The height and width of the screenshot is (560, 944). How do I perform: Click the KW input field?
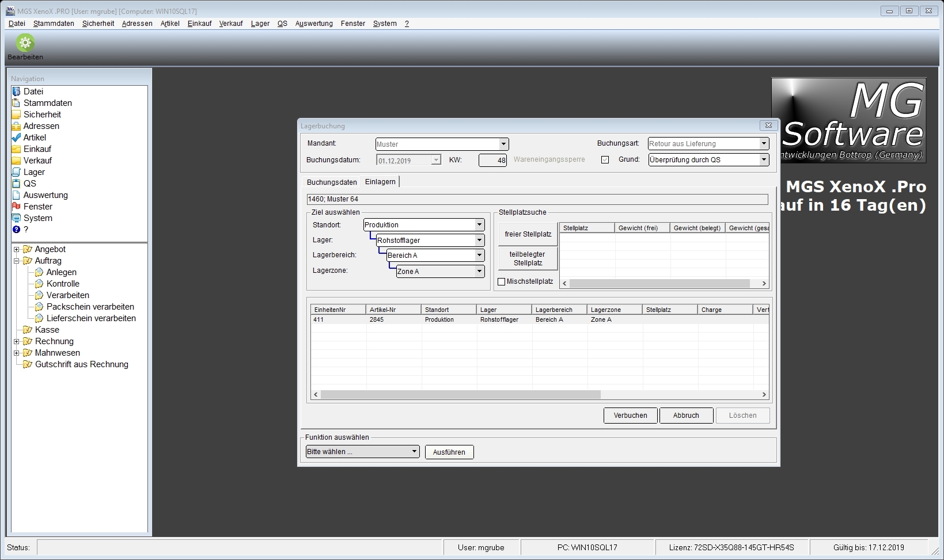492,161
